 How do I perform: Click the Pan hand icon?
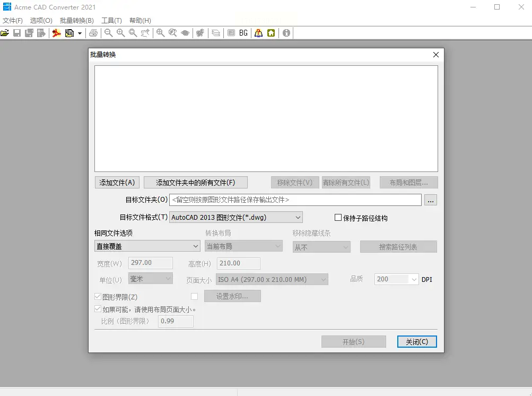point(145,33)
